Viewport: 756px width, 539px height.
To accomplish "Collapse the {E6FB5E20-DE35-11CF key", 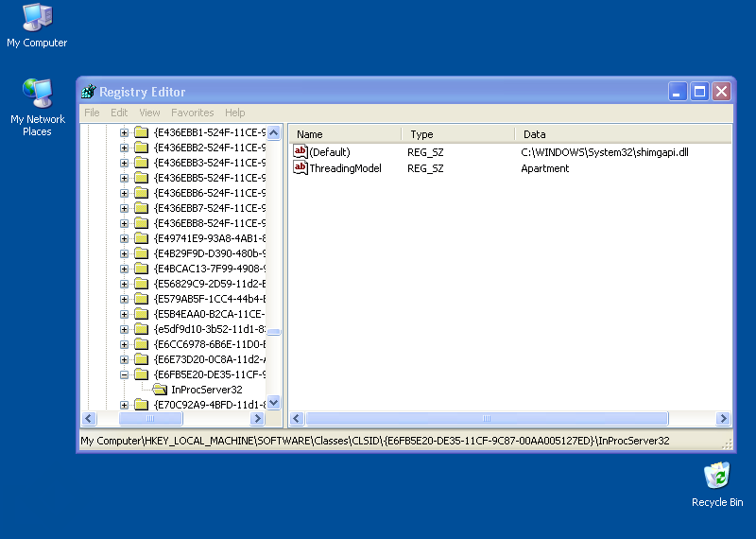I will [124, 374].
